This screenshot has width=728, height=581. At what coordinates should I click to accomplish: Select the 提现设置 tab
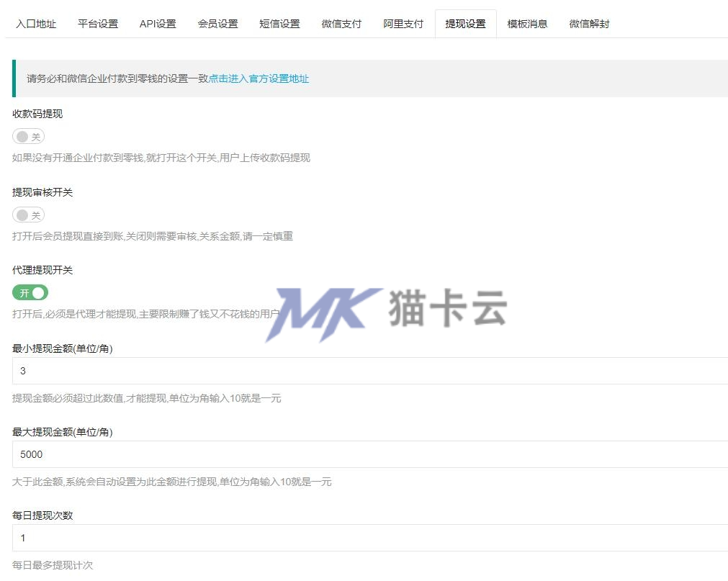(x=465, y=24)
